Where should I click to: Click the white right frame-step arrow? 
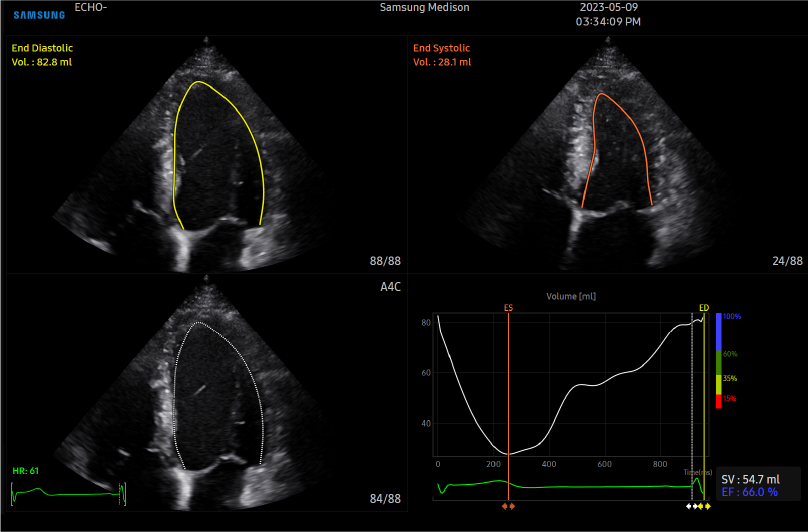[x=695, y=506]
